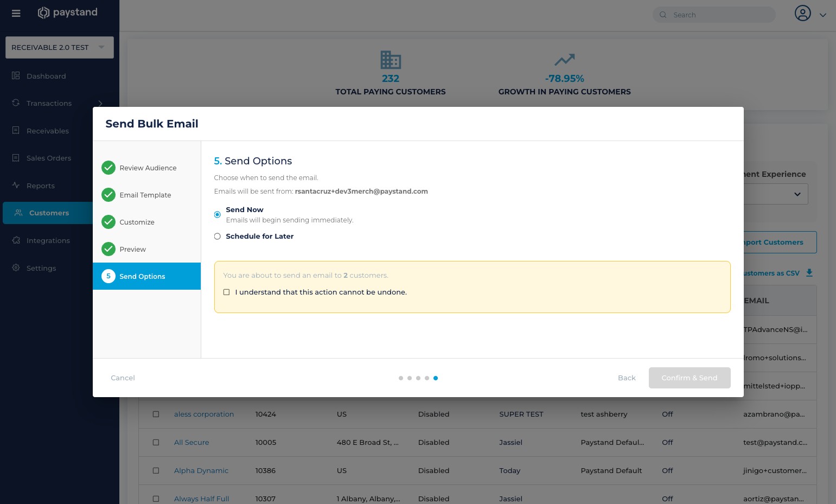Image resolution: width=836 pixels, height=504 pixels.
Task: Open Sales Orders in the sidebar
Action: tap(49, 158)
